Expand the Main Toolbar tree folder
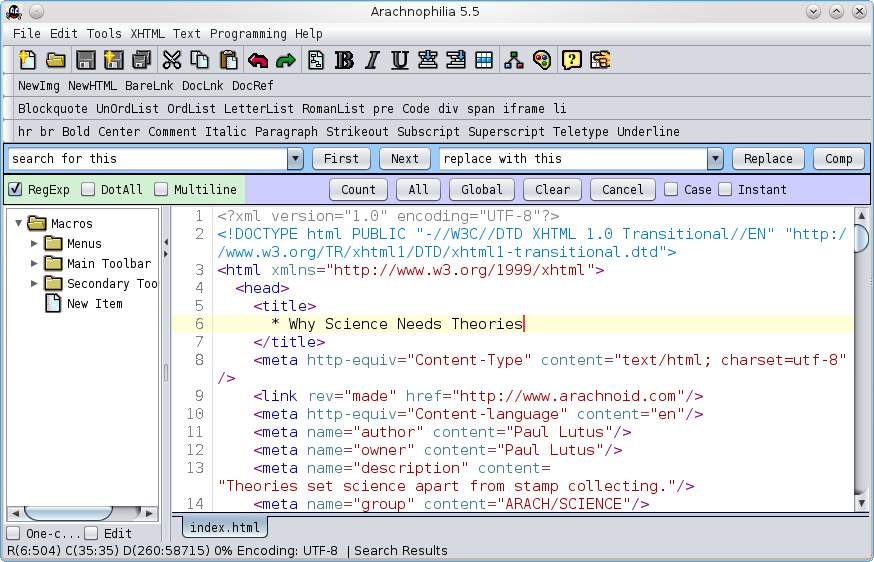This screenshot has height=562, width=874. click(x=35, y=264)
